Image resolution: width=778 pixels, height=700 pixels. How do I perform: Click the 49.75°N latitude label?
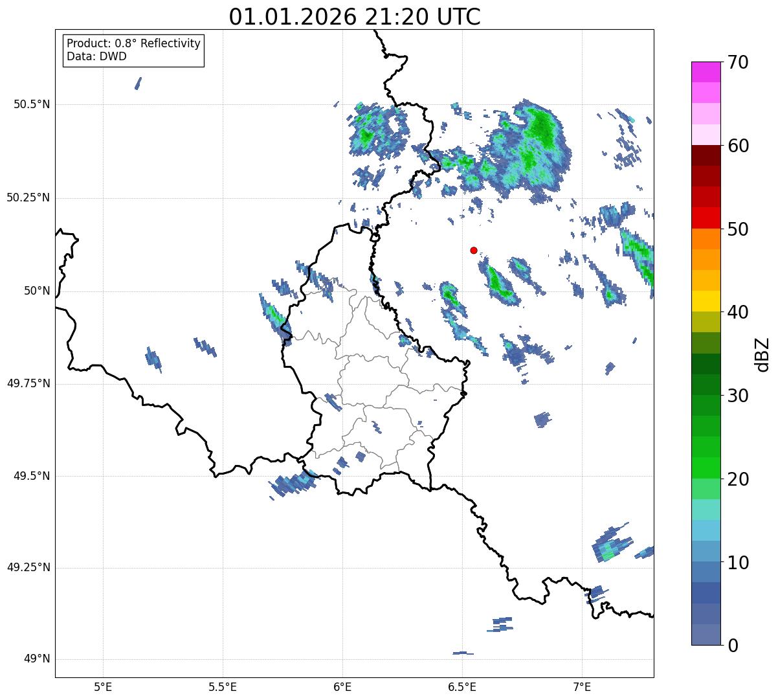click(x=28, y=383)
